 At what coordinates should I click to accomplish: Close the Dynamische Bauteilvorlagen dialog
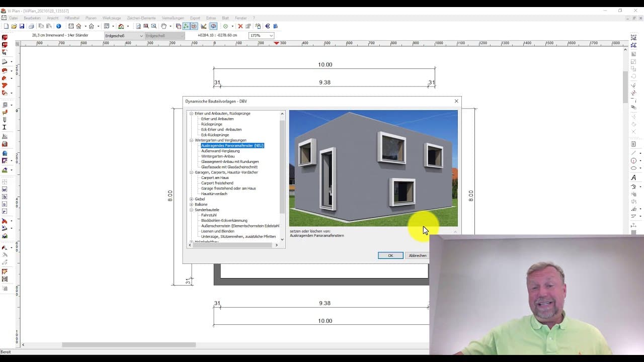(456, 101)
